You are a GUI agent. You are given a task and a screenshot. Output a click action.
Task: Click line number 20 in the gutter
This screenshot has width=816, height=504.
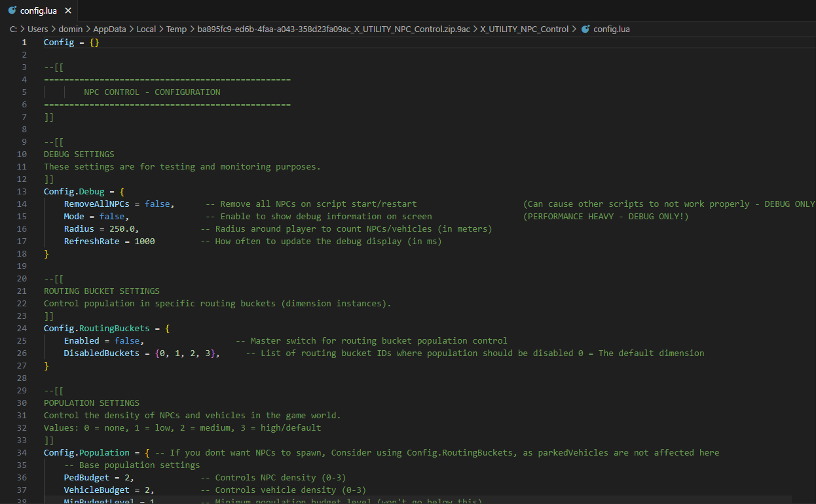coord(23,279)
